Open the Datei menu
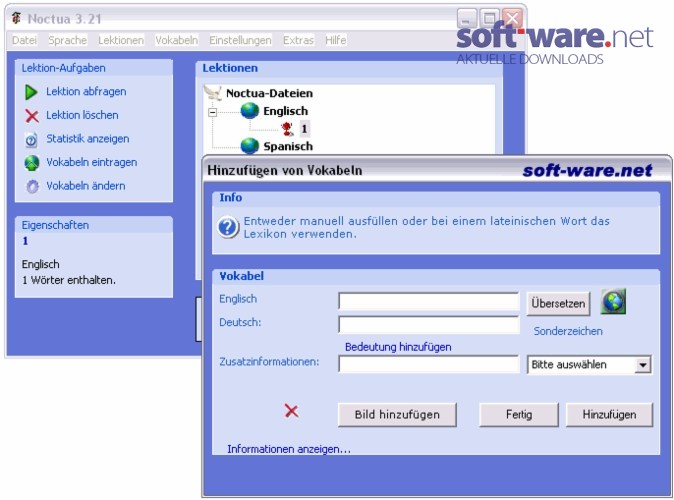 pos(25,40)
